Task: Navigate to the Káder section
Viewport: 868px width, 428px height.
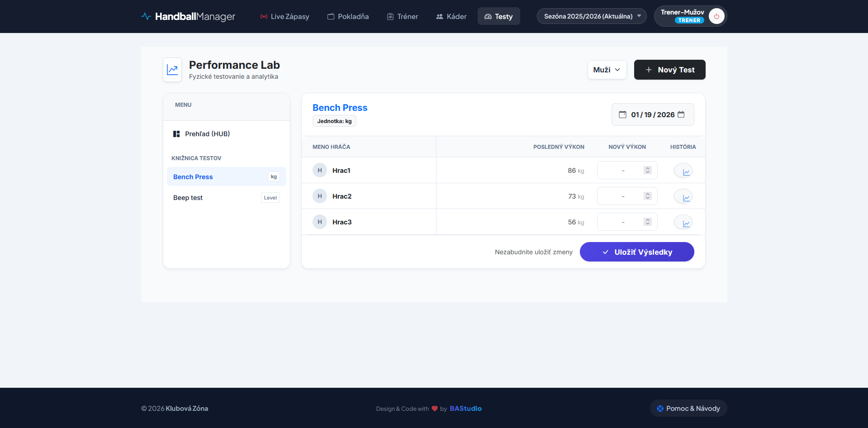Action: [451, 17]
